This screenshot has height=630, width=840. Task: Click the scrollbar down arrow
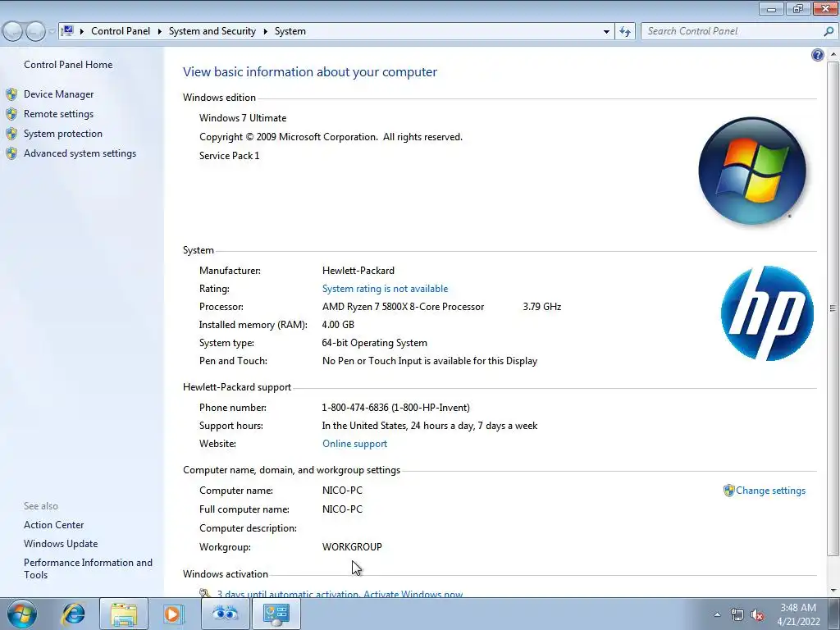point(833,591)
